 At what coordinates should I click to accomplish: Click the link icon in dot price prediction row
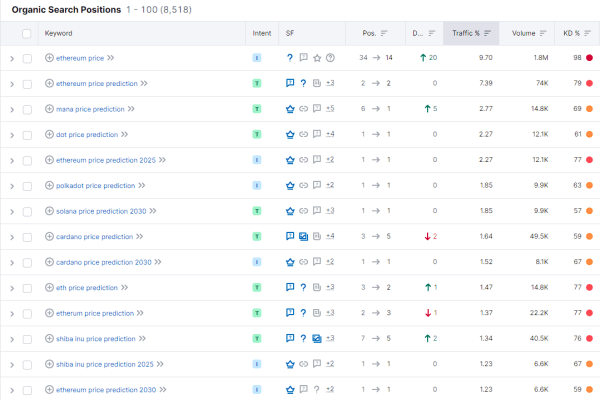tap(303, 134)
